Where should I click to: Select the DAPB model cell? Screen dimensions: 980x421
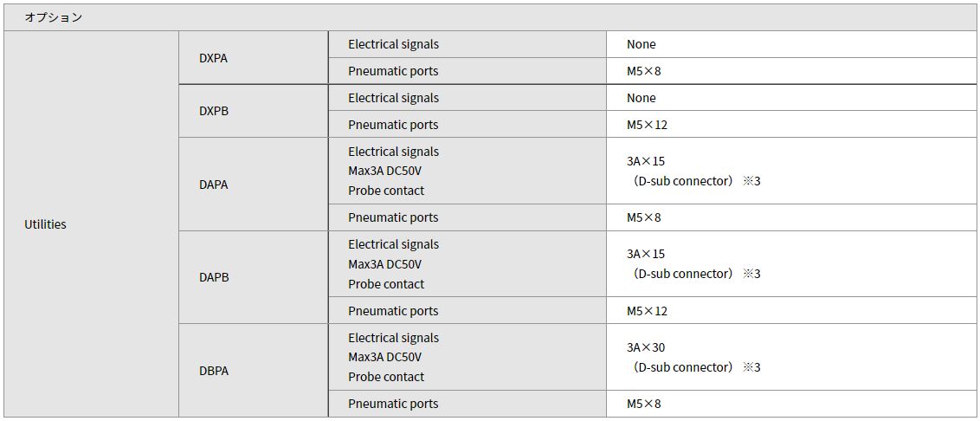coord(253,277)
